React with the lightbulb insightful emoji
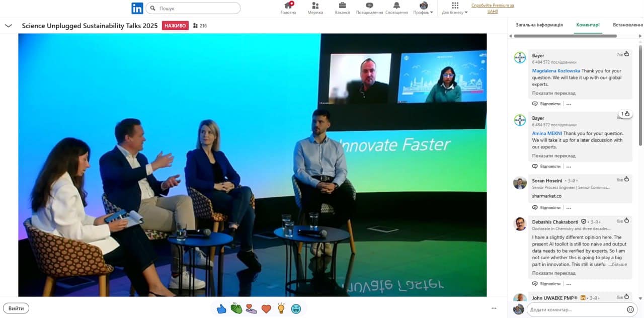This screenshot has height=318, width=644. (281, 308)
